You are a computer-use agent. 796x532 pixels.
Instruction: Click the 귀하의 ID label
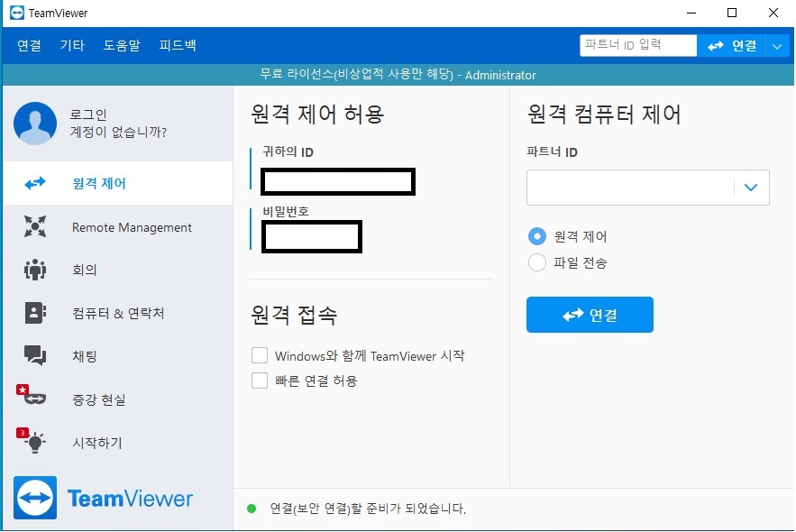coord(288,151)
